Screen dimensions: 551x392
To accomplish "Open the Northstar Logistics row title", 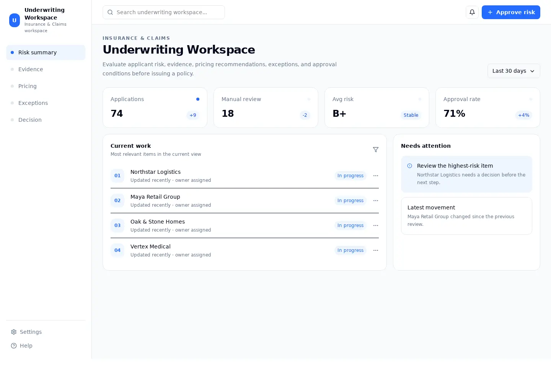I will pos(155,172).
